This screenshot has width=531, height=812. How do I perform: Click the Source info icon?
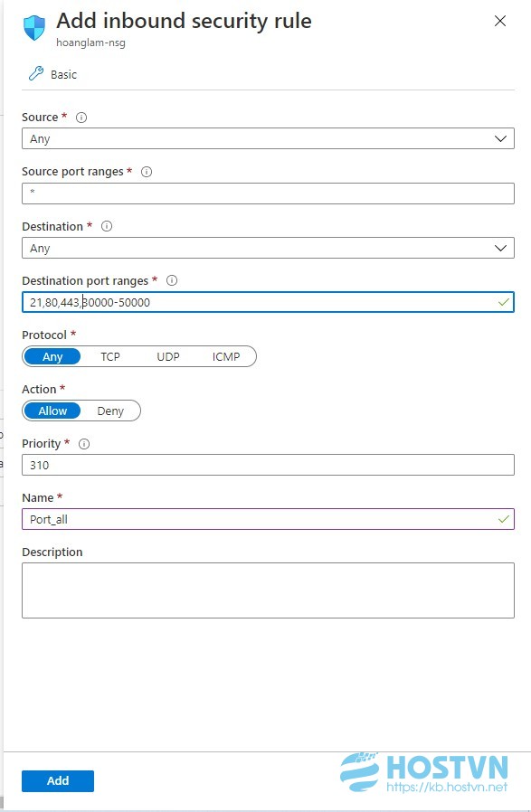(81, 118)
